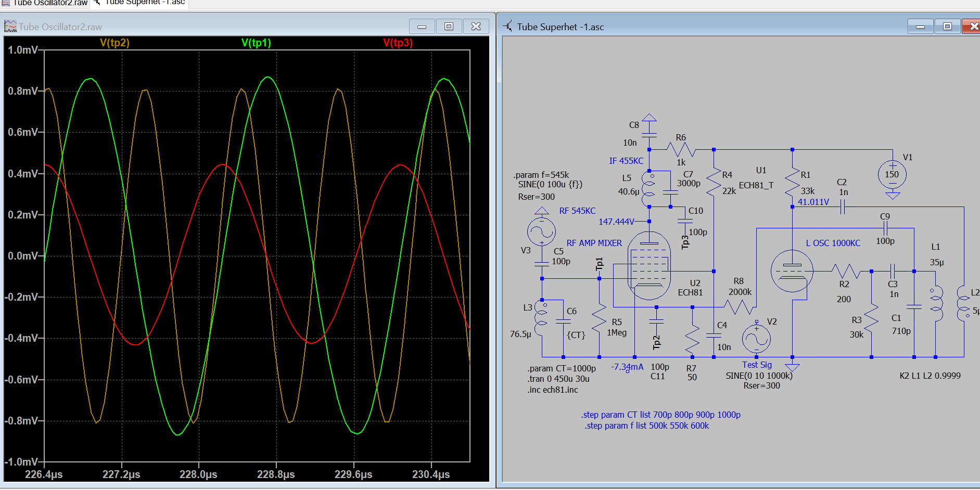980x490 pixels.
Task: Select the C6 {CT} capacitor symbol
Action: pos(563,321)
